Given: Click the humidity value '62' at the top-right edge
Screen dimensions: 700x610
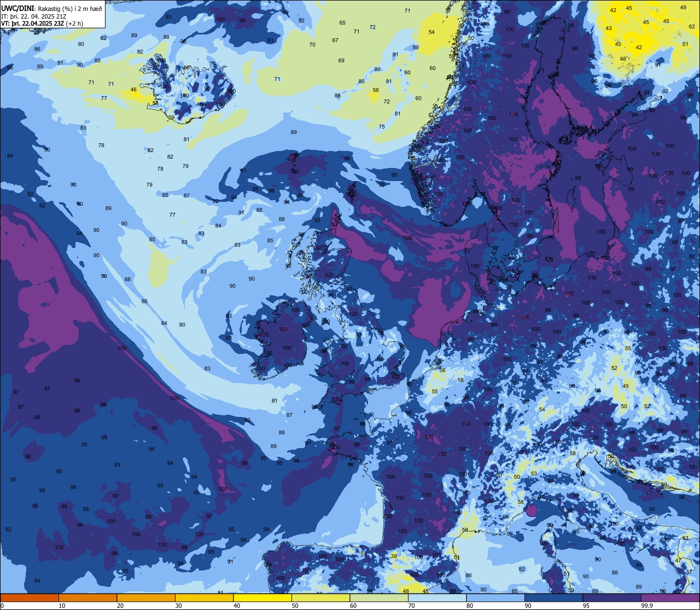Looking at the screenshot, I should click(x=693, y=27).
